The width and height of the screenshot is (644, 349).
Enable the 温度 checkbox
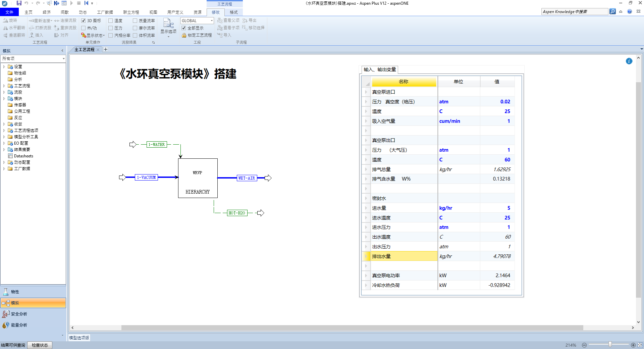coord(110,21)
